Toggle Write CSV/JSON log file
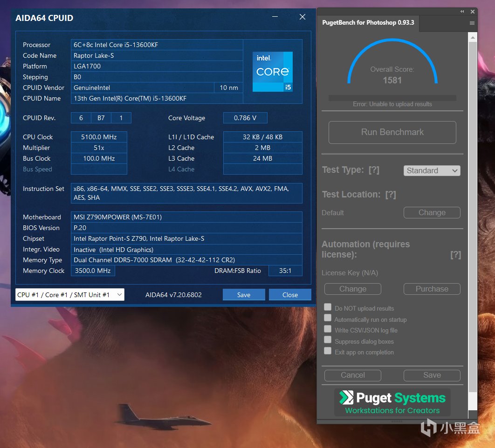 tap(328, 329)
